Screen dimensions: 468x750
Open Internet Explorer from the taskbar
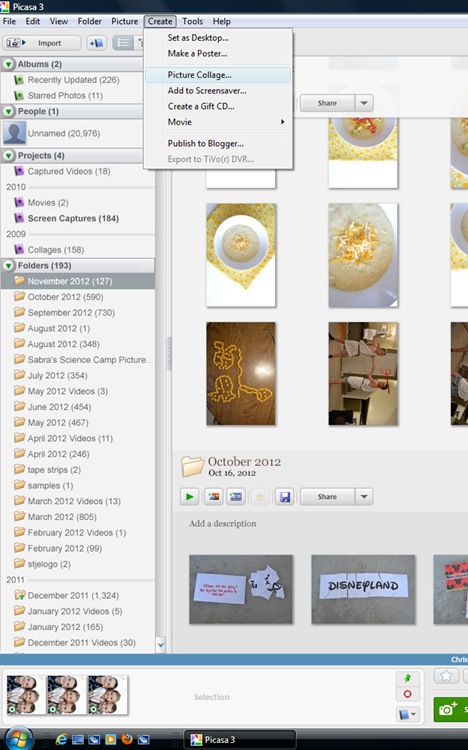coord(61,739)
